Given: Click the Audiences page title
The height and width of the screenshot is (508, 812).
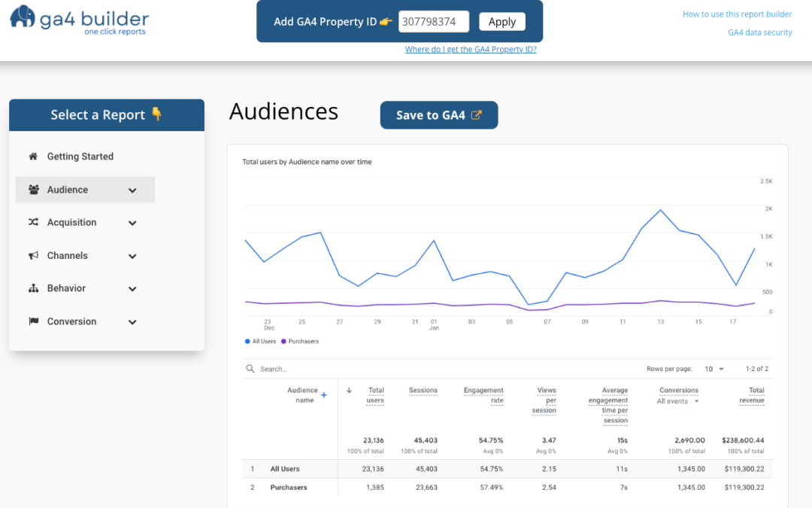Looking at the screenshot, I should tap(283, 111).
